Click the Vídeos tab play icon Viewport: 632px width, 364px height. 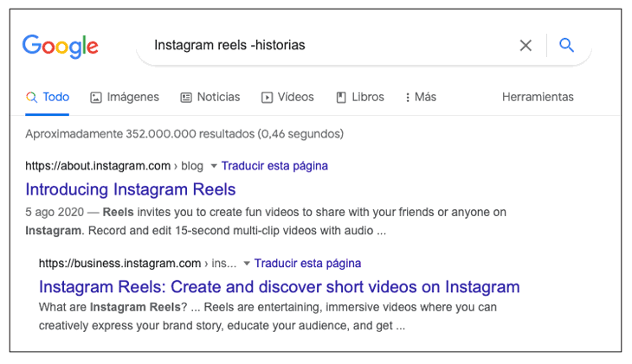coord(267,98)
